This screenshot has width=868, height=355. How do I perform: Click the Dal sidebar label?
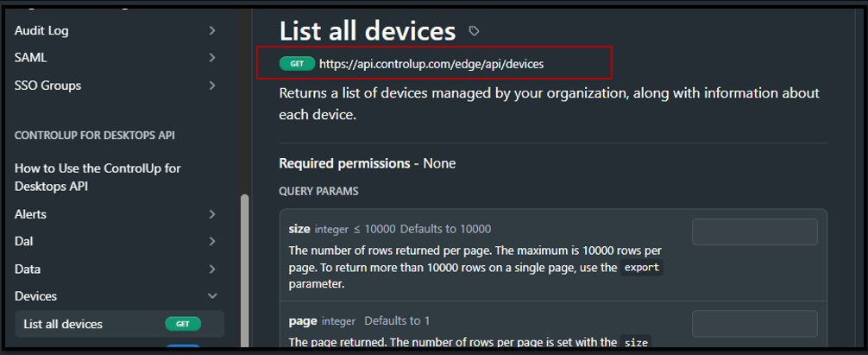click(x=24, y=242)
